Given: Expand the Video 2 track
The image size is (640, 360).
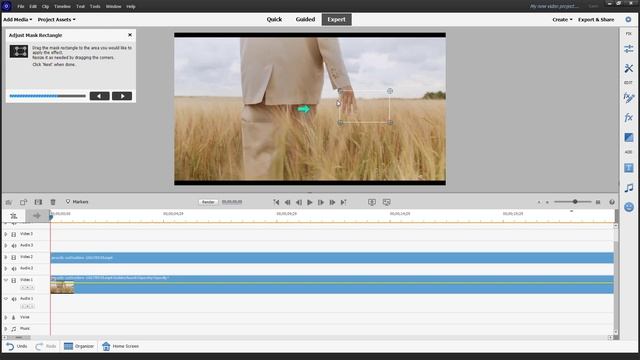Looking at the screenshot, I should tap(6, 257).
